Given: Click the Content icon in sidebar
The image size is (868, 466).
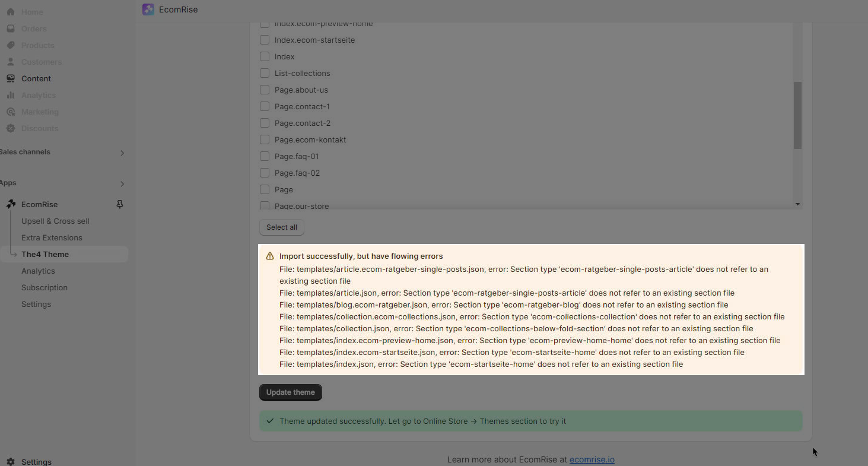Looking at the screenshot, I should pos(11,78).
